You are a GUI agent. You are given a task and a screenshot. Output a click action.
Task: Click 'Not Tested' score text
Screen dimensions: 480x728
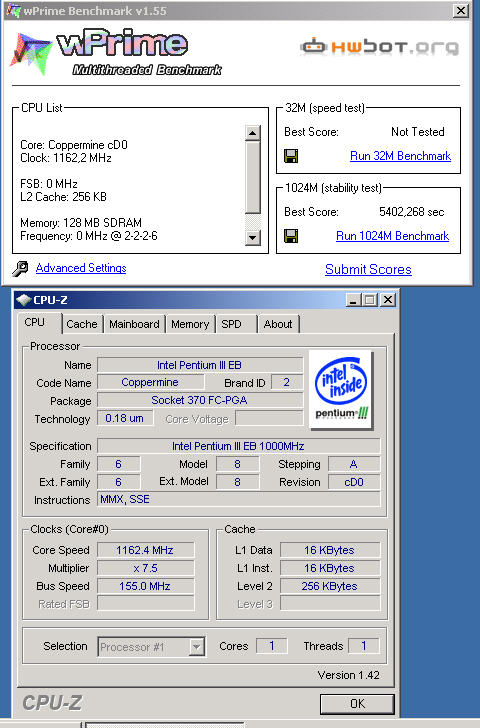coord(418,132)
